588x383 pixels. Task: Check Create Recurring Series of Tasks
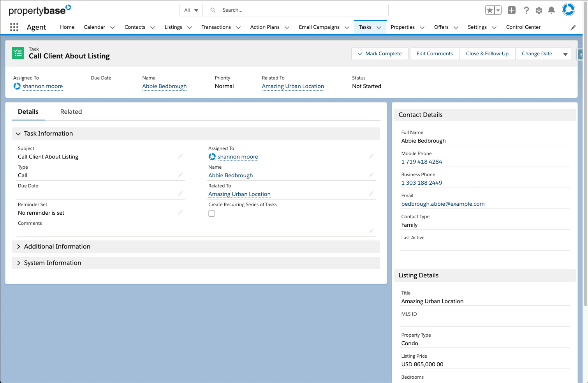211,213
